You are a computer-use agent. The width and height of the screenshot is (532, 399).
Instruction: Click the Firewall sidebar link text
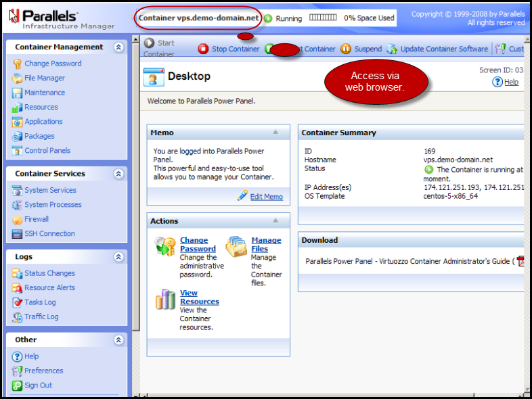coord(37,219)
